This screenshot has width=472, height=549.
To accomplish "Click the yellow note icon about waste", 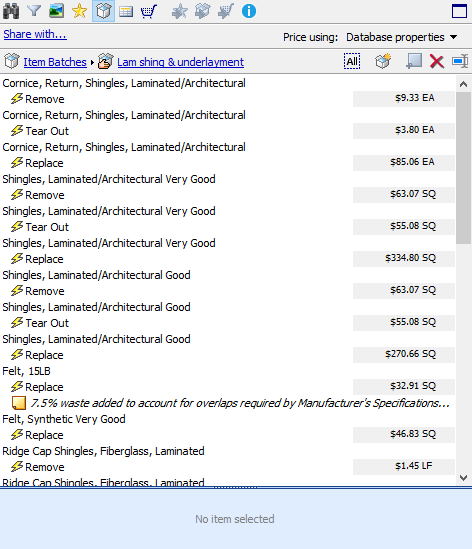I will tap(19, 403).
